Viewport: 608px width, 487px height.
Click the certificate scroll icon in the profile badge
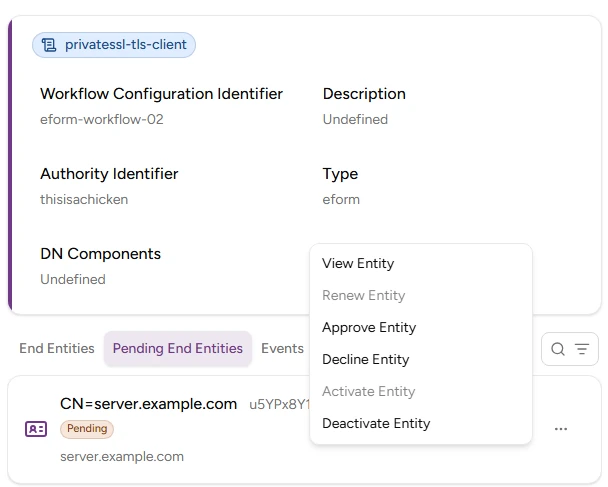pos(49,45)
